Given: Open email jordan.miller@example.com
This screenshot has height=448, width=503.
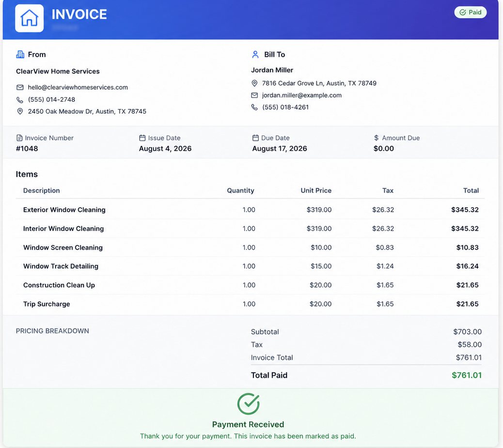Looking at the screenshot, I should (x=302, y=95).
